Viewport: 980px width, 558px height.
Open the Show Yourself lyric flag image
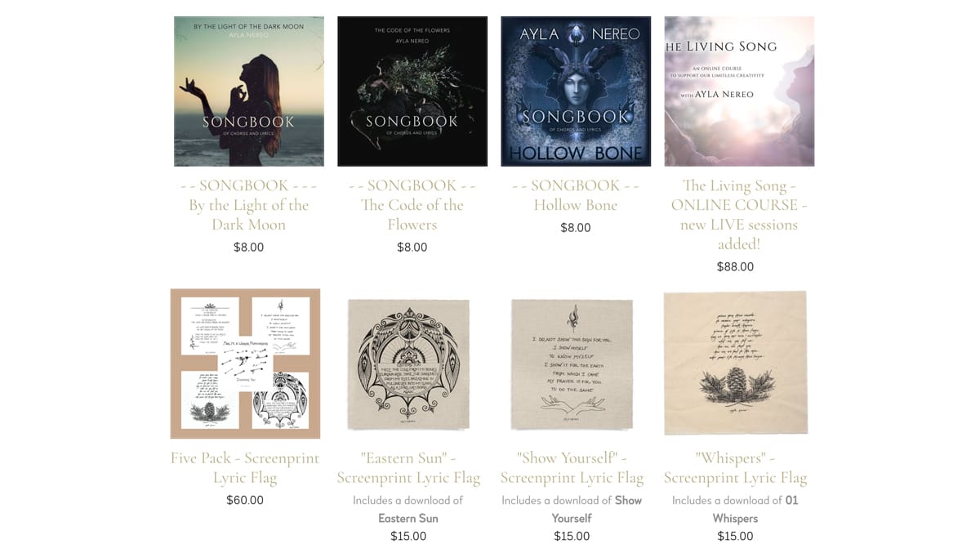pos(572,364)
